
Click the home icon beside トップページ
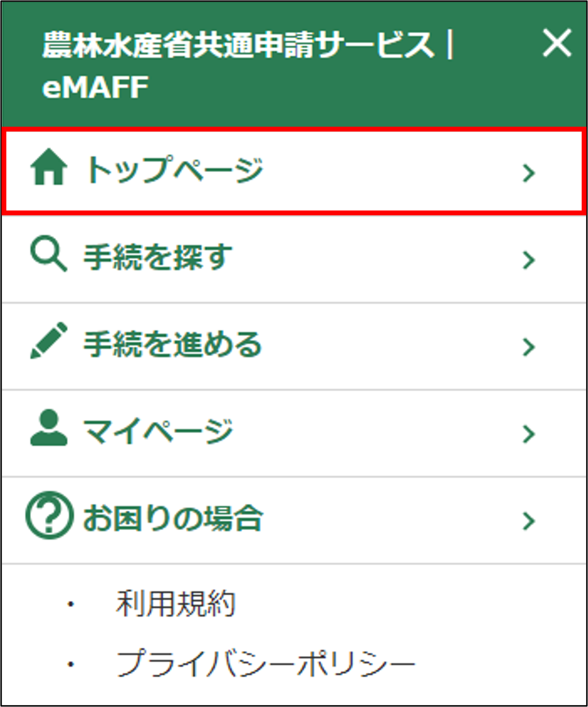(48, 169)
